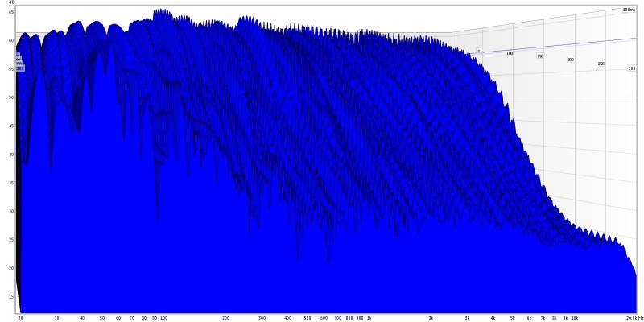Select the 500 Hz frequency axis label
The height and width of the screenshot is (322, 644).
(308, 318)
